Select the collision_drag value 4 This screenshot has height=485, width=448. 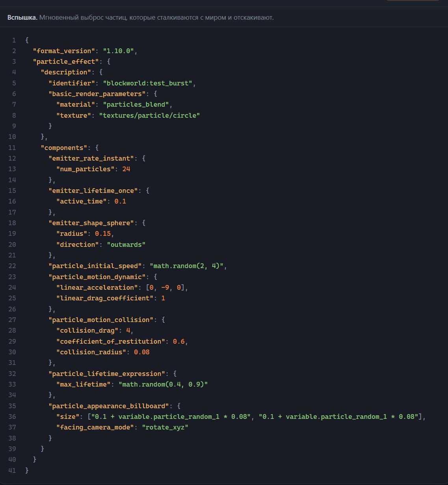pyautogui.click(x=128, y=330)
